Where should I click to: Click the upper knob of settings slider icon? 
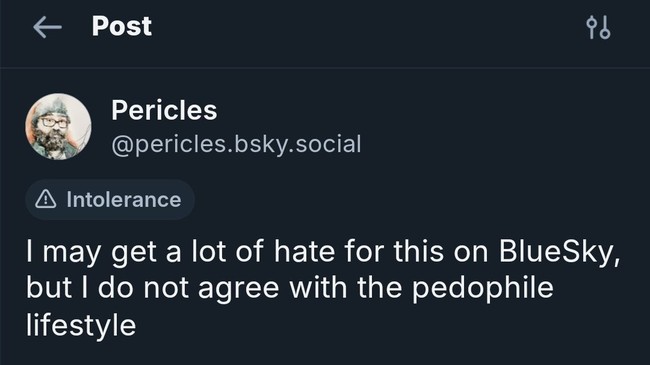click(x=592, y=22)
